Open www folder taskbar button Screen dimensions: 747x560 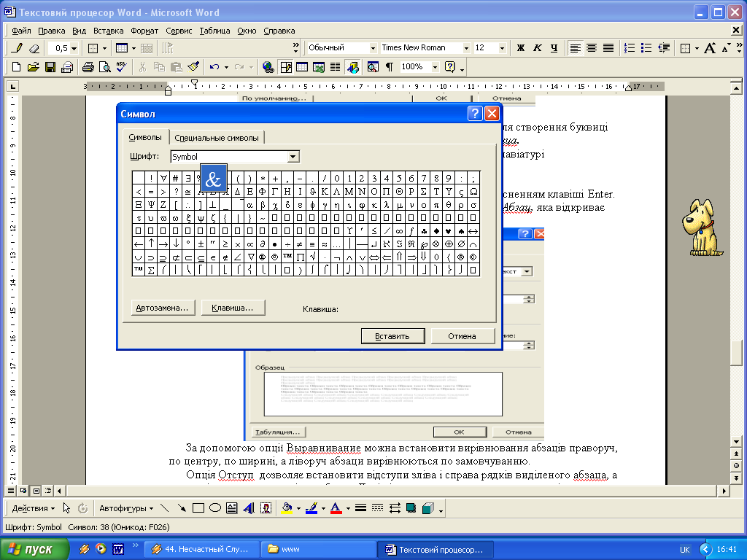(x=318, y=549)
